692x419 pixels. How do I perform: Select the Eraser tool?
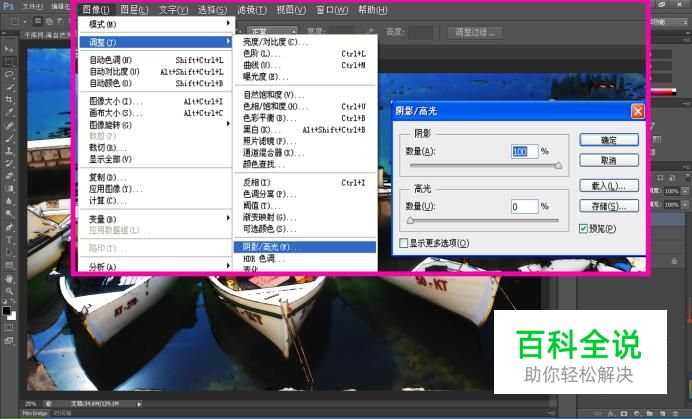pos(9,176)
